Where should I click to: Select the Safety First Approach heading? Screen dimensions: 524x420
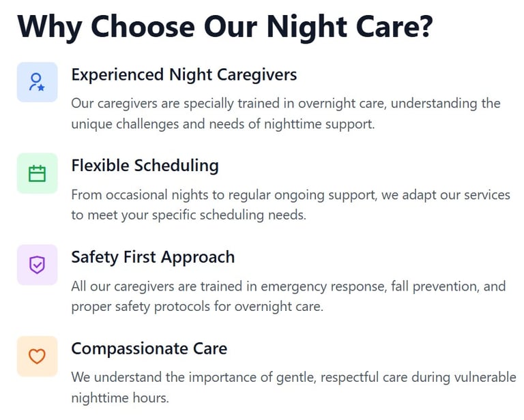[x=153, y=257]
